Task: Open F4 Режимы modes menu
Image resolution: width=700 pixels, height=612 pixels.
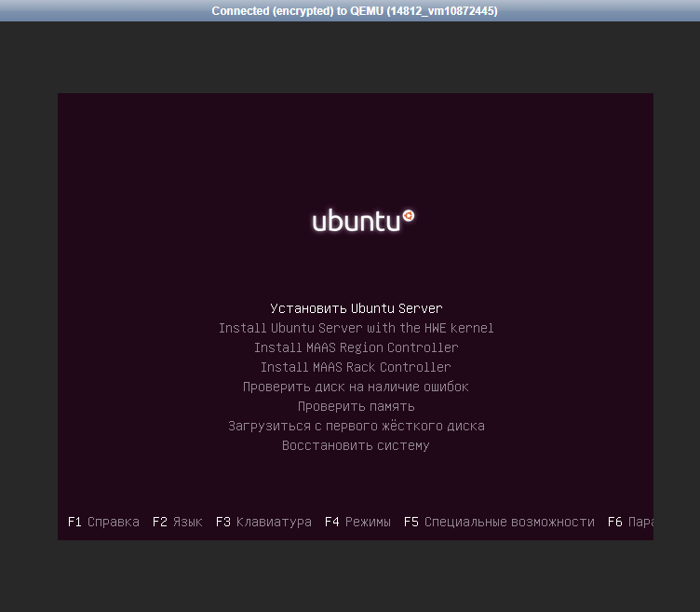Action: pos(357,522)
